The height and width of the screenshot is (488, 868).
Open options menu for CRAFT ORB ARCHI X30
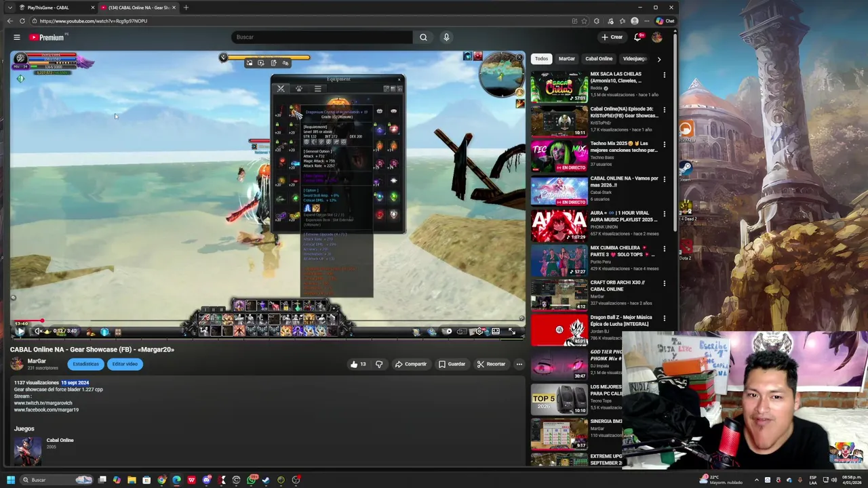(664, 283)
